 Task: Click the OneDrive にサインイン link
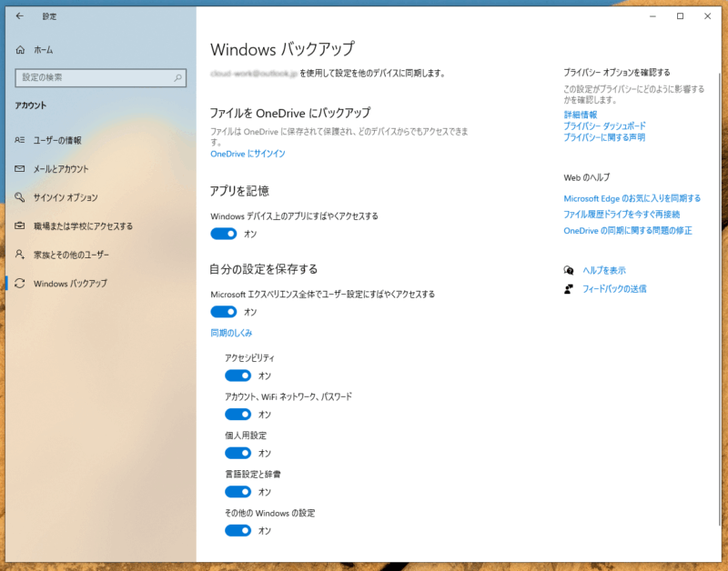[248, 154]
